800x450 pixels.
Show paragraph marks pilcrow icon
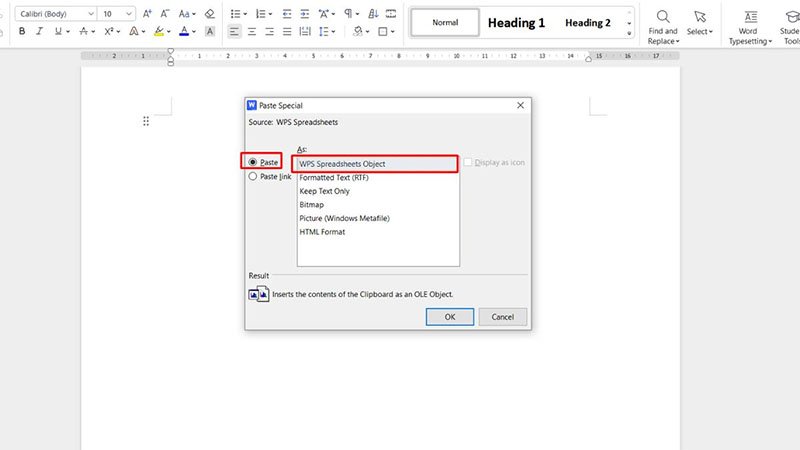[x=348, y=14]
